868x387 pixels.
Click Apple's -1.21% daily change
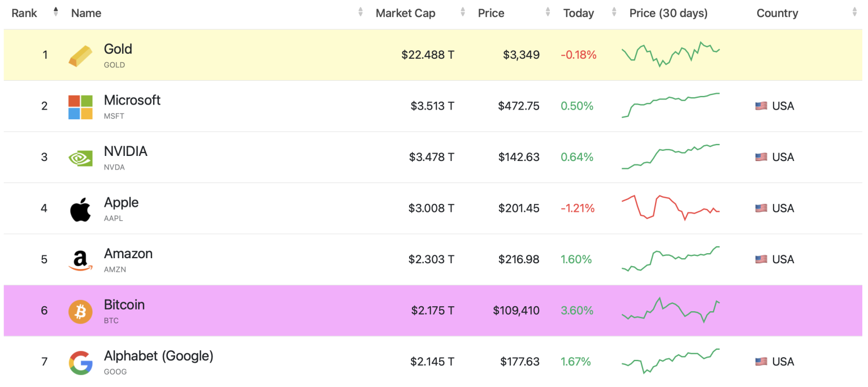[578, 208]
